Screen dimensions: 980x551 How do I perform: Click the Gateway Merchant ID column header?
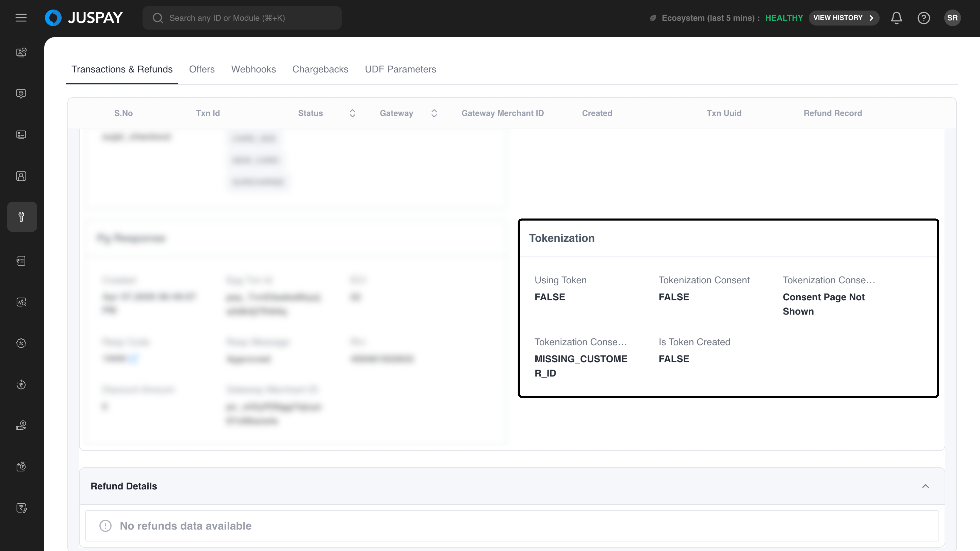click(x=503, y=113)
